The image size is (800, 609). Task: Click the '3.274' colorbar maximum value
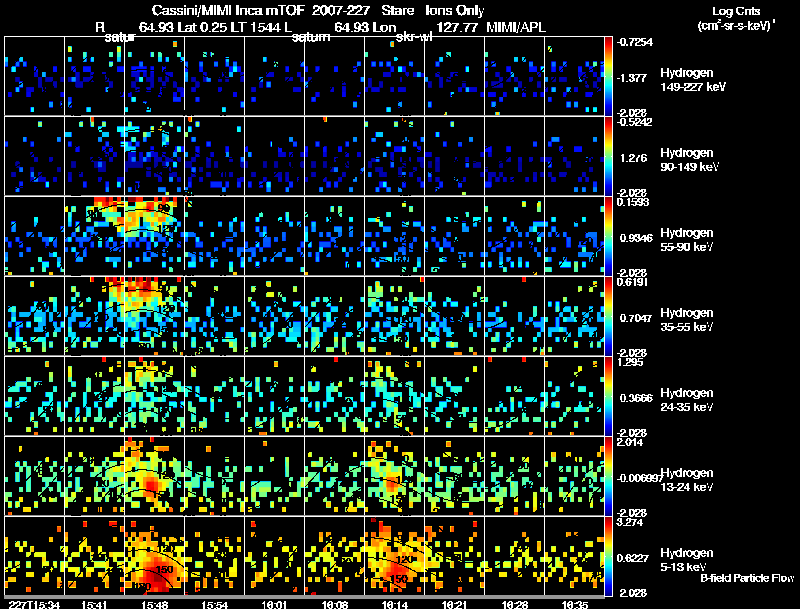(x=630, y=522)
